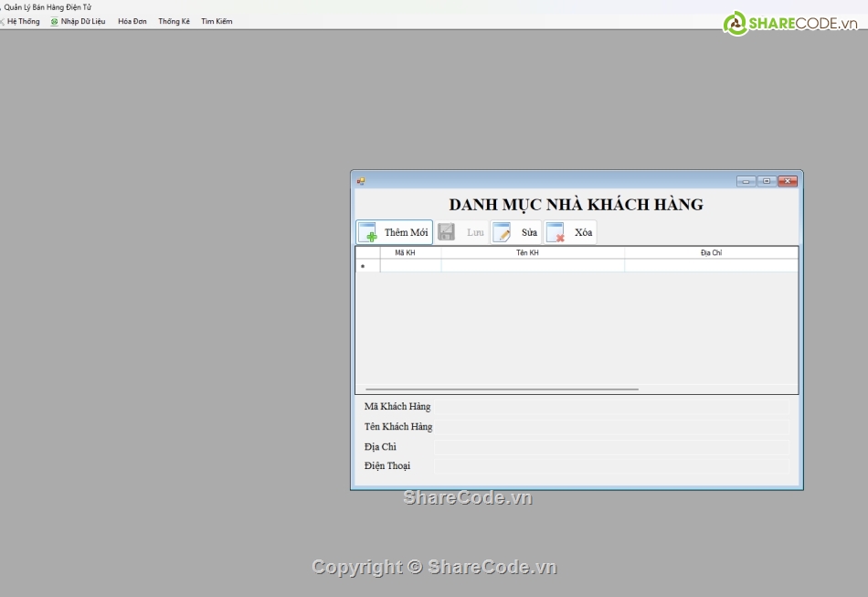Hit the Xóa delete button

[x=571, y=232]
